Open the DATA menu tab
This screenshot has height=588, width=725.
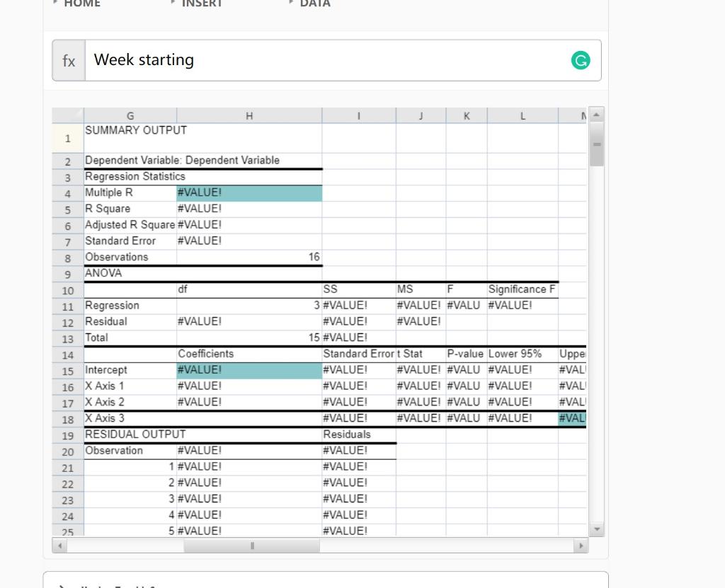[315, 4]
